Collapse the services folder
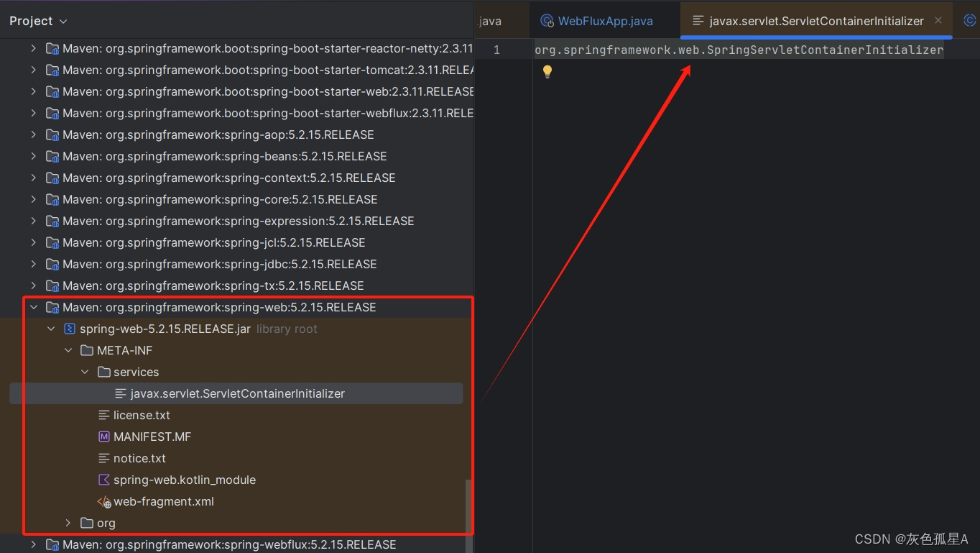 click(85, 372)
